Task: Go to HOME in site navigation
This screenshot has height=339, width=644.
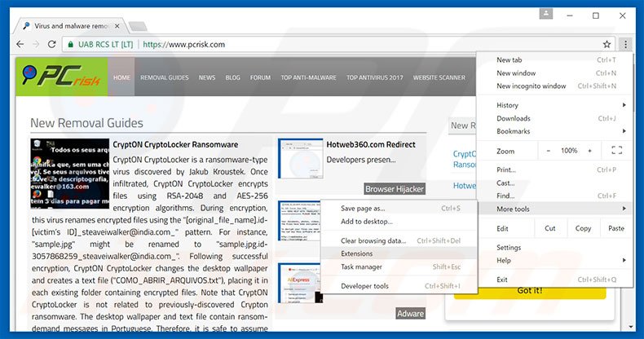Action: [121, 77]
